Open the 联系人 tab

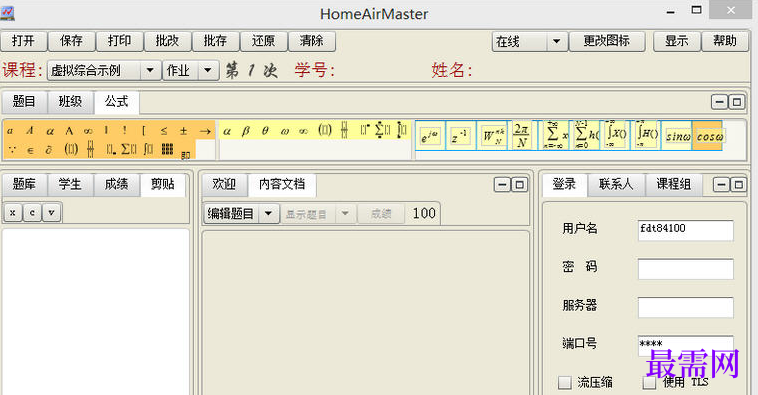point(616,184)
